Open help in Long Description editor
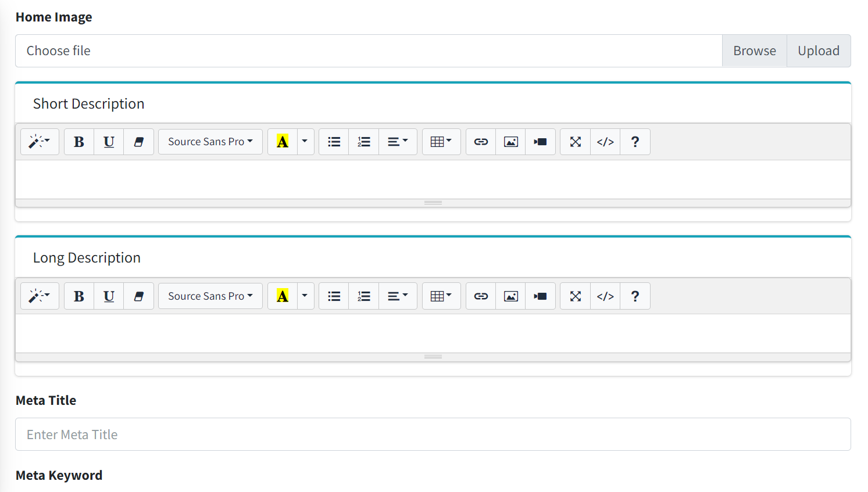 coord(635,296)
